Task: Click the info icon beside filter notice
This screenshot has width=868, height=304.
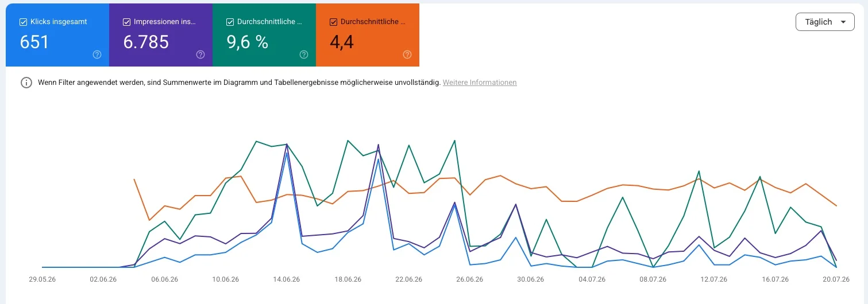Action: point(26,83)
